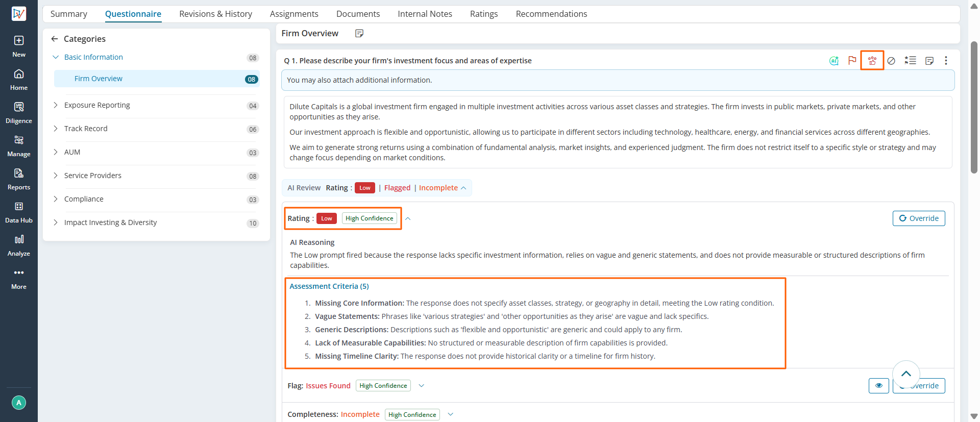The image size is (980, 422).
Task: Click Override button for the Rating
Action: tap(919, 218)
